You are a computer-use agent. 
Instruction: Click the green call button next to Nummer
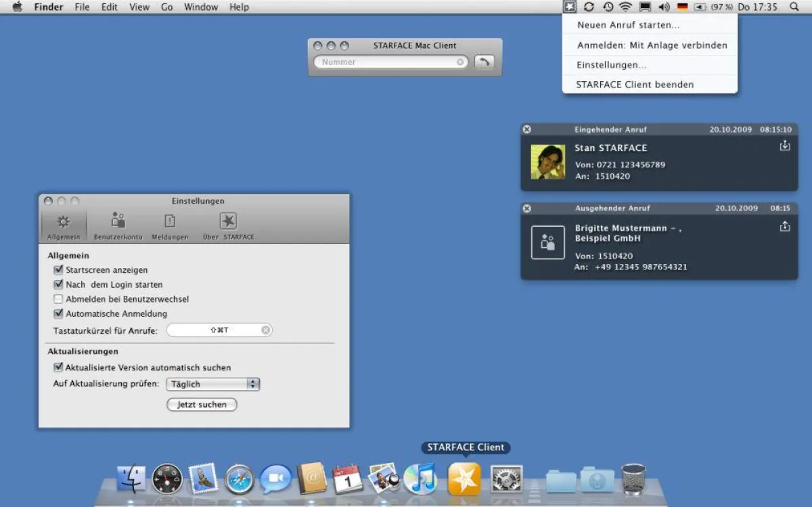click(485, 61)
